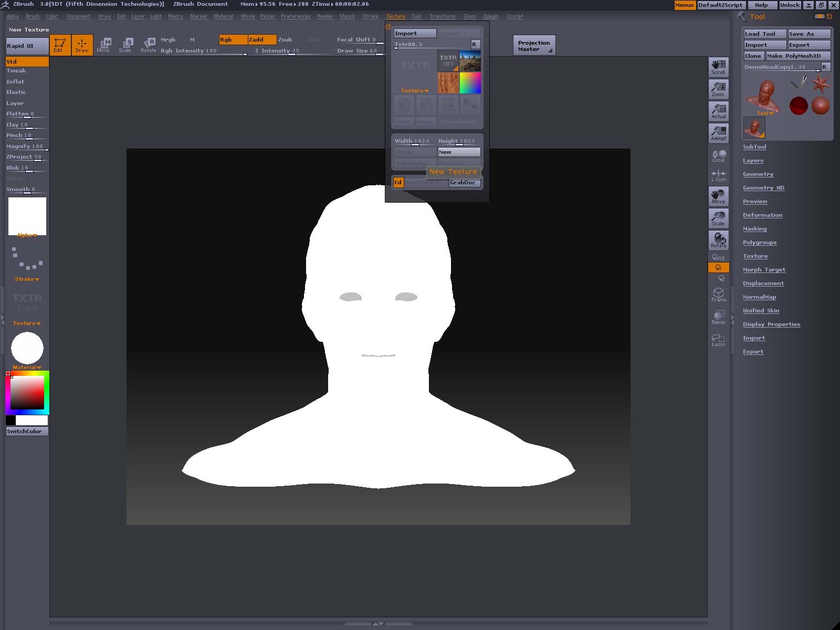Click the Frame mesh icon
Image resolution: width=840 pixels, height=630 pixels.
click(x=718, y=295)
